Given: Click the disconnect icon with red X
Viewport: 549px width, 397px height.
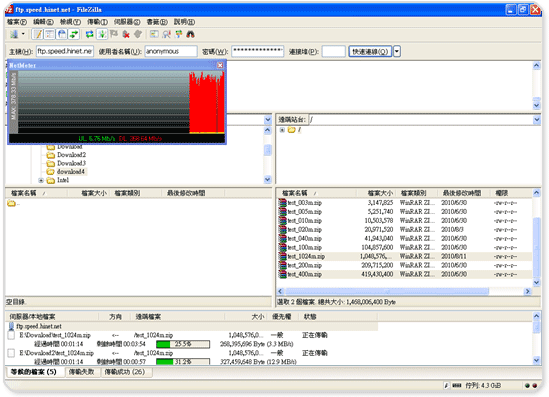Looking at the screenshot, I should click(126, 34).
